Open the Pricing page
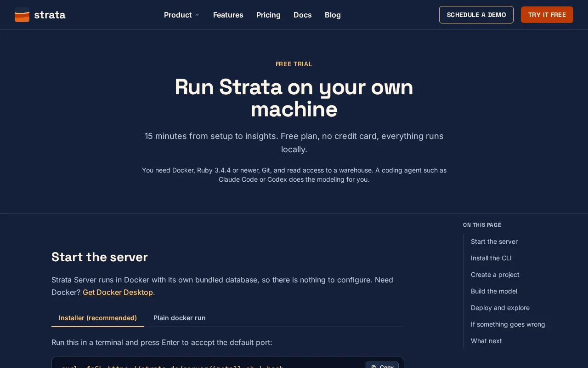This screenshot has width=588, height=368. (x=268, y=15)
